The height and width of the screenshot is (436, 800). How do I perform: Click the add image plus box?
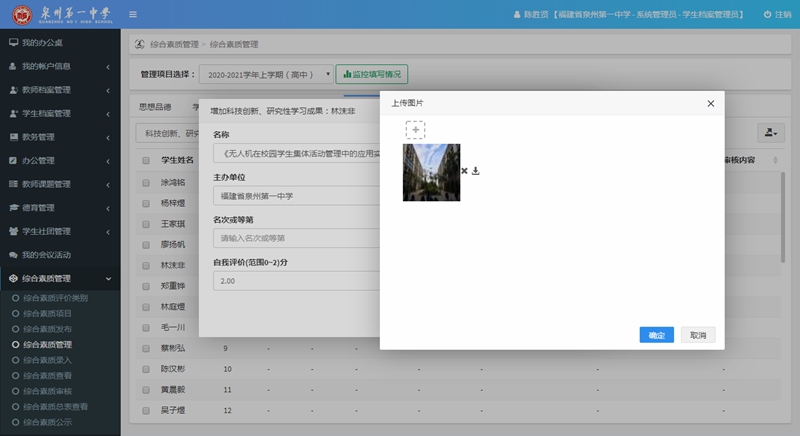tap(415, 130)
